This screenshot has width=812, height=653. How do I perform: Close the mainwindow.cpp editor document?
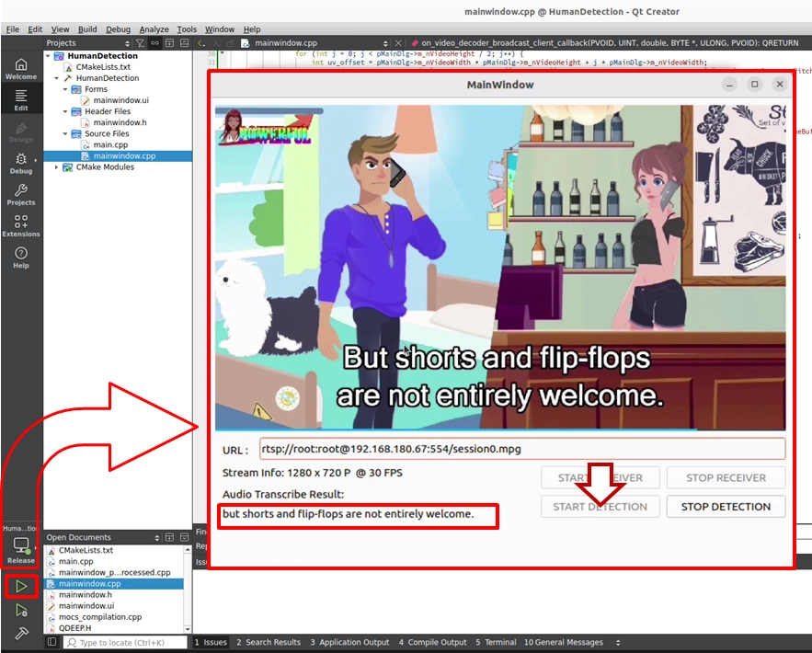(x=398, y=43)
